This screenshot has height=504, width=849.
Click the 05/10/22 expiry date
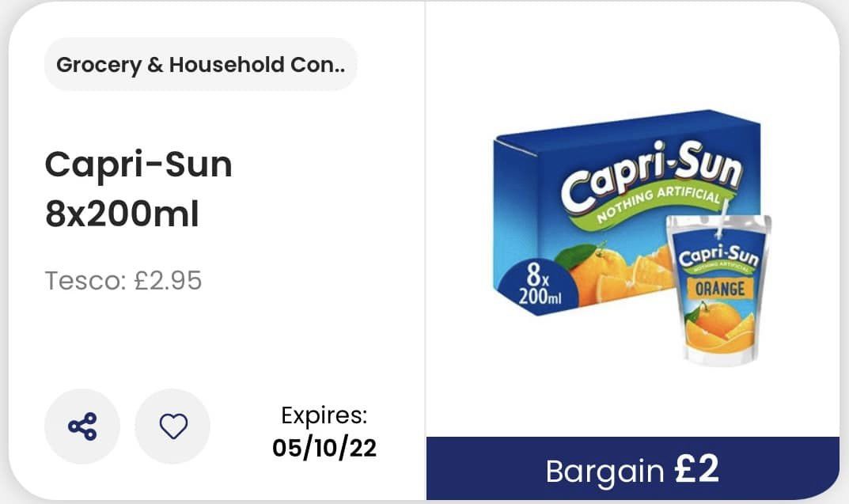(x=324, y=448)
